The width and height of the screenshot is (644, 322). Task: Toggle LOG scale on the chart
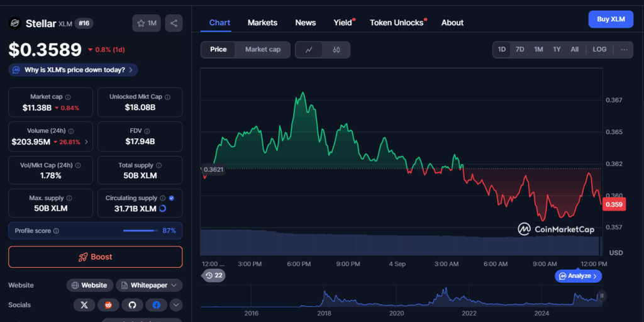click(x=599, y=50)
